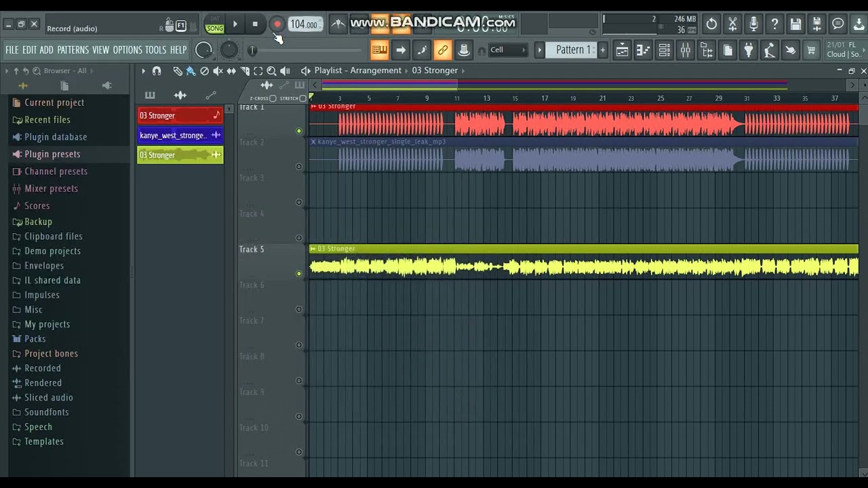Image resolution: width=868 pixels, height=488 pixels.
Task: Click the play button in transport
Action: click(235, 24)
